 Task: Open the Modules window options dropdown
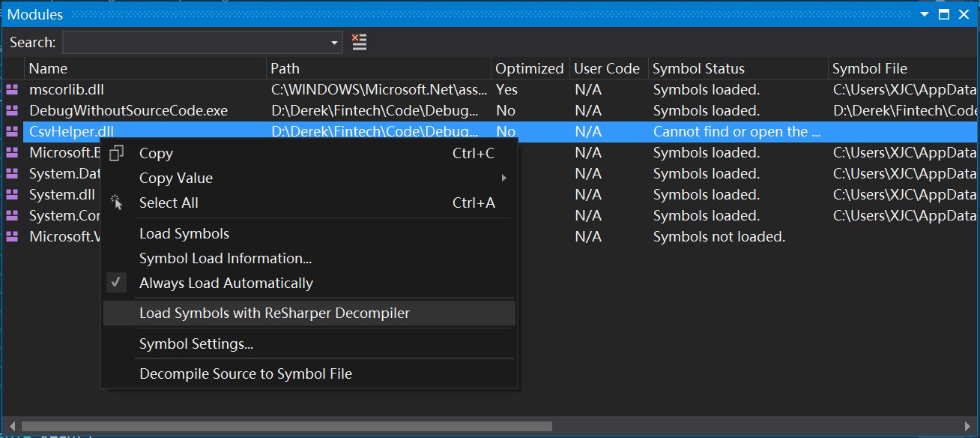pos(925,14)
